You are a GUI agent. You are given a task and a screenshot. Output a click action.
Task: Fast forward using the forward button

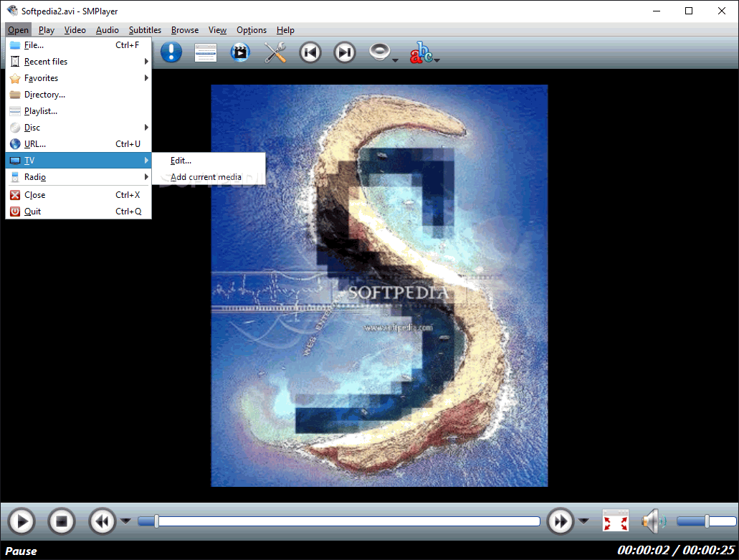coord(561,521)
